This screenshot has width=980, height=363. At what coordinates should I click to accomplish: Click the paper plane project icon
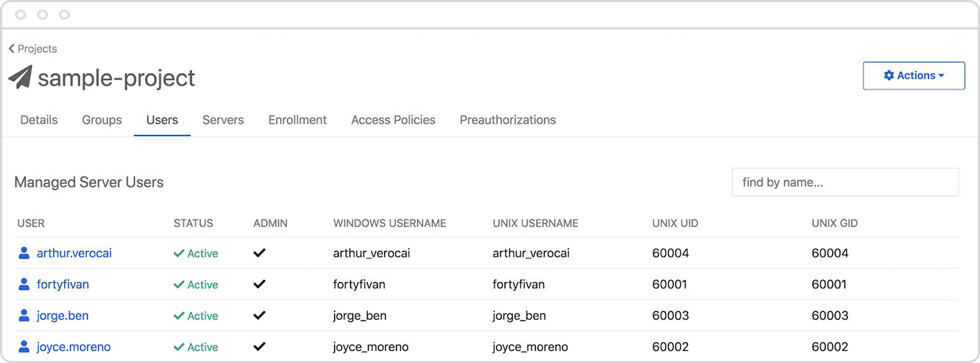[20, 77]
